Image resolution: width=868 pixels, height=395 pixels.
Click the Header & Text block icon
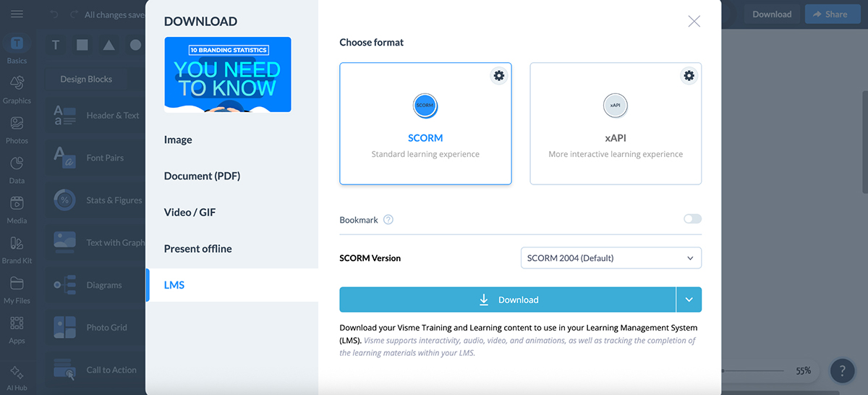[65, 115]
